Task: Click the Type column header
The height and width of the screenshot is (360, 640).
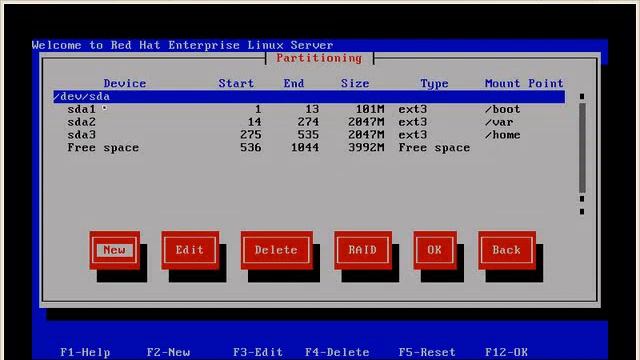Action: tap(434, 84)
